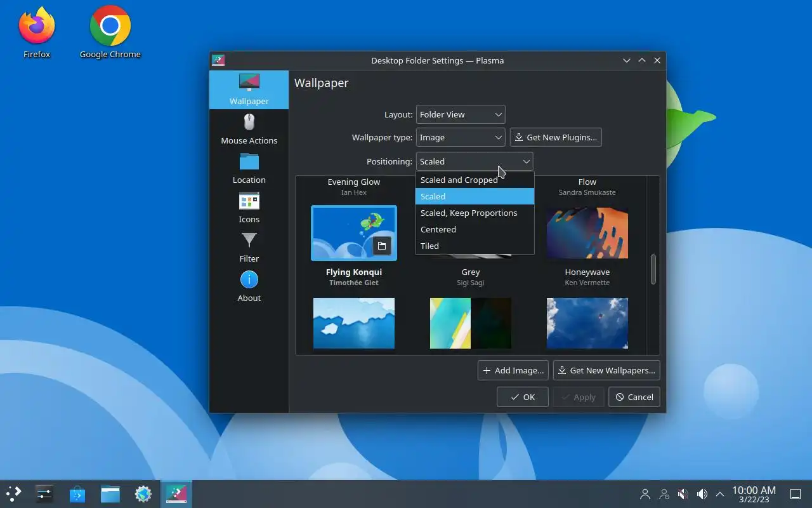Screen dimensions: 812x508
Task: Open the user-with-badge tray icon
Action: coord(664,494)
